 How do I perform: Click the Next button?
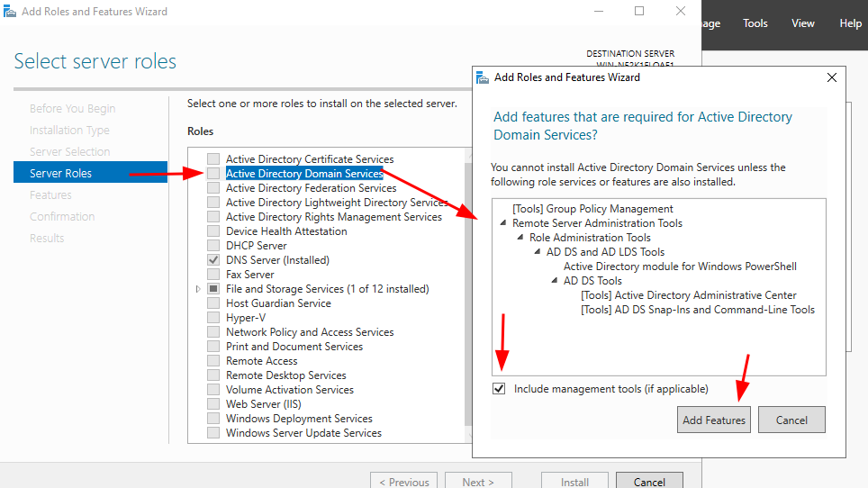pyautogui.click(x=478, y=481)
